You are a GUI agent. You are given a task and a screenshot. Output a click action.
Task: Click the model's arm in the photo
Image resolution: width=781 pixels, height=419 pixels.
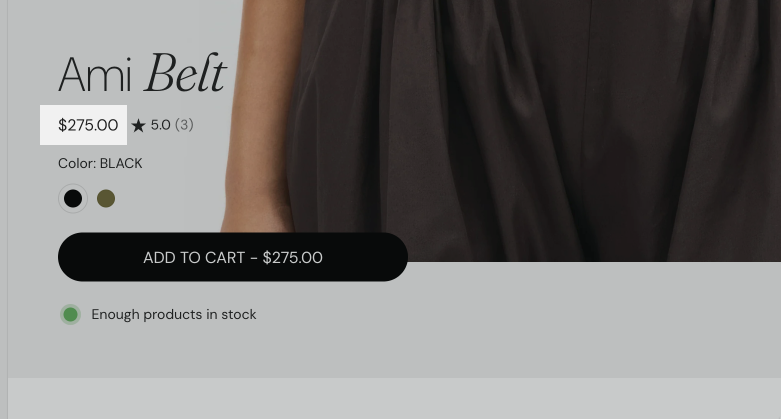pyautogui.click(x=259, y=125)
